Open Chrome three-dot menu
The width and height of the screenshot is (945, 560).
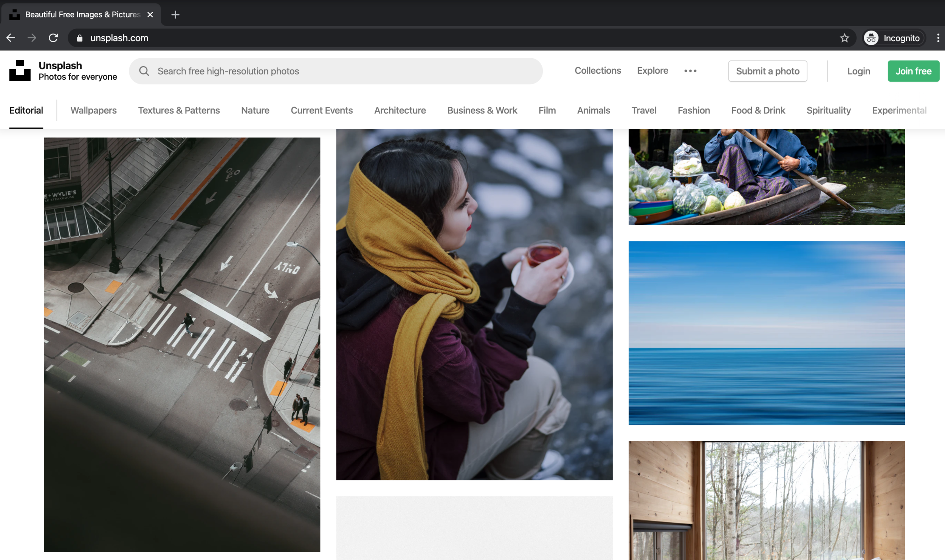coord(938,38)
